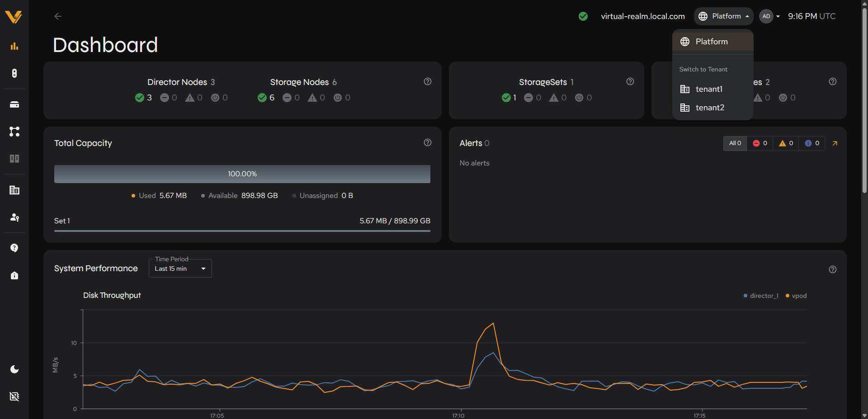This screenshot has height=419, width=868.
Task: Open help for the Director Nodes card
Action: (x=428, y=81)
